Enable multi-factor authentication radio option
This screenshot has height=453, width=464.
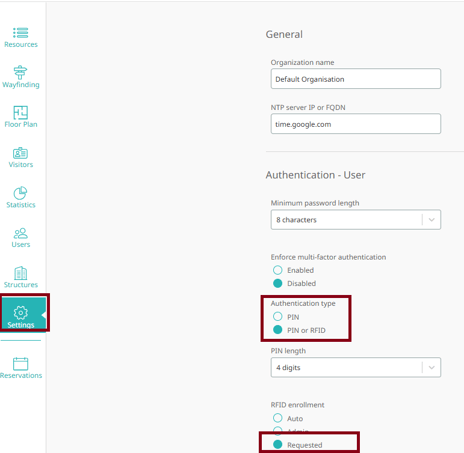pos(278,270)
